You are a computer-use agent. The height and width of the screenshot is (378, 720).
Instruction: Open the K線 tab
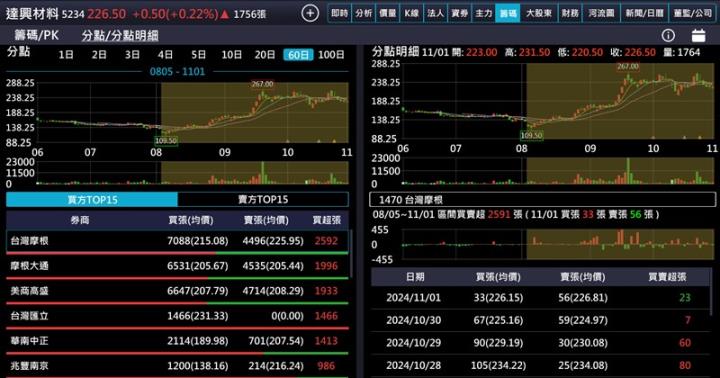click(411, 13)
